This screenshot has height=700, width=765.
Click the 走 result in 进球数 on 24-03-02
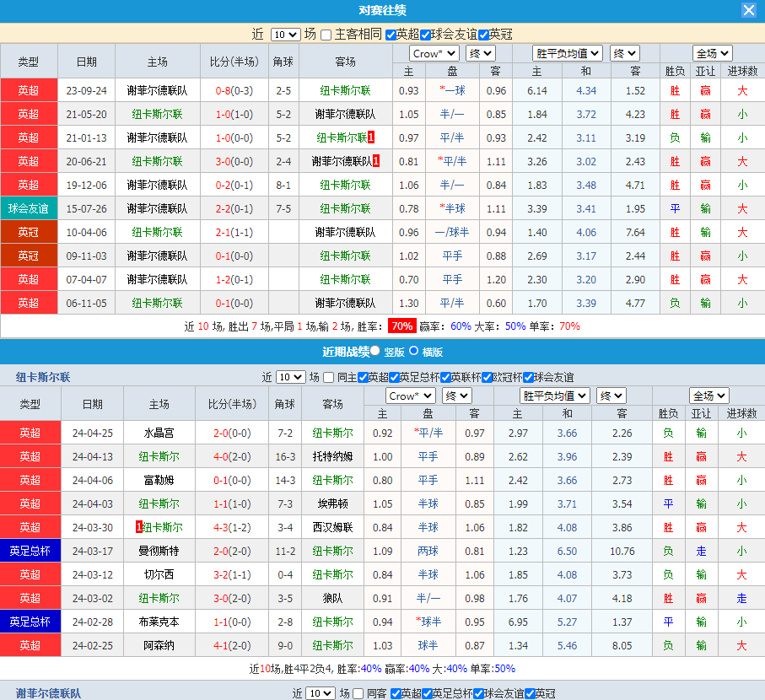pos(741,598)
